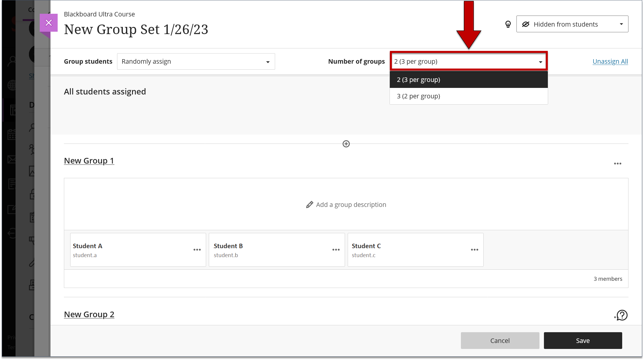The height and width of the screenshot is (360, 644).
Task: Click the sign-out arrow icon in the sidebar
Action: tap(12, 234)
